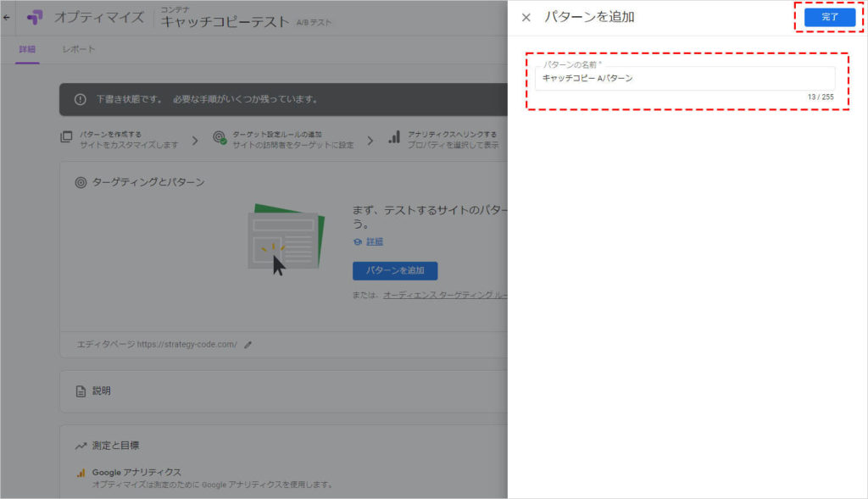
Task: Switch to the 詳細 tab
Action: pos(27,49)
